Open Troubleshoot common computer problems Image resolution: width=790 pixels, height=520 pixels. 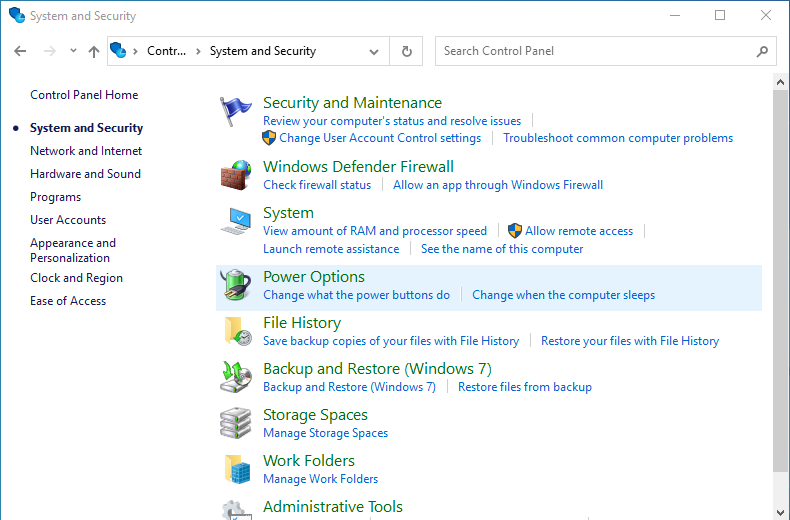coord(618,138)
